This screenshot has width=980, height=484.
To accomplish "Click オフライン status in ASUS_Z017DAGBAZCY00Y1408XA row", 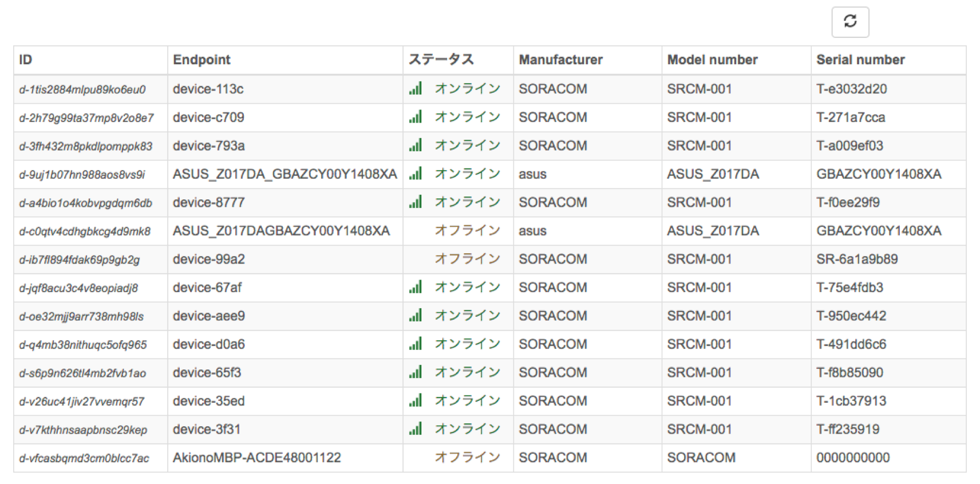I will pos(468,230).
